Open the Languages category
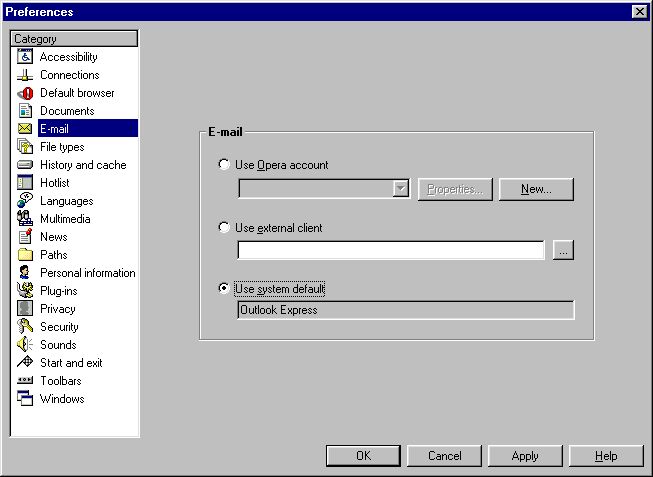 67,201
